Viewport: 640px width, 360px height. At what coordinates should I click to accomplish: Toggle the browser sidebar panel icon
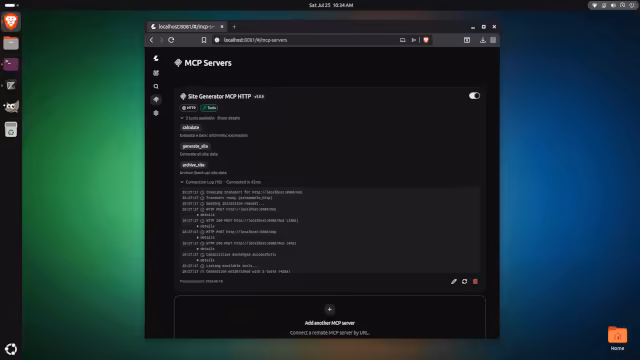tap(467, 40)
